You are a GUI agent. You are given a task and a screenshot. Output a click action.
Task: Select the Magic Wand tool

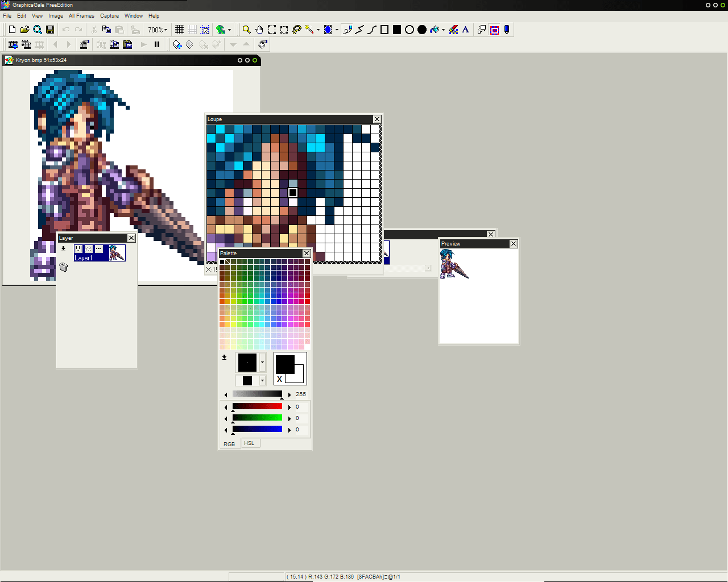point(309,30)
